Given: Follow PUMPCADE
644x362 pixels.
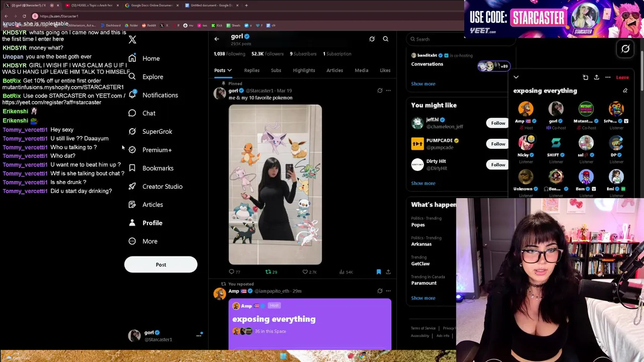Looking at the screenshot, I should click(498, 144).
